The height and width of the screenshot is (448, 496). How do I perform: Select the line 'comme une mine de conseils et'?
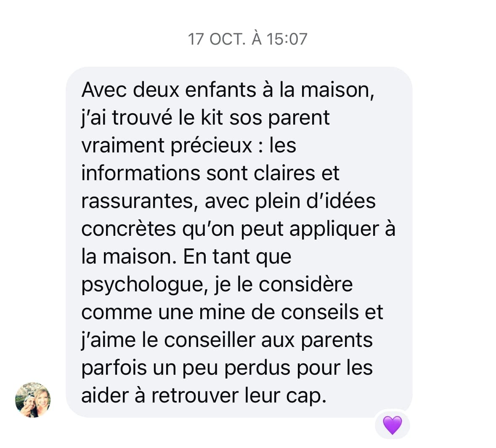232,312
